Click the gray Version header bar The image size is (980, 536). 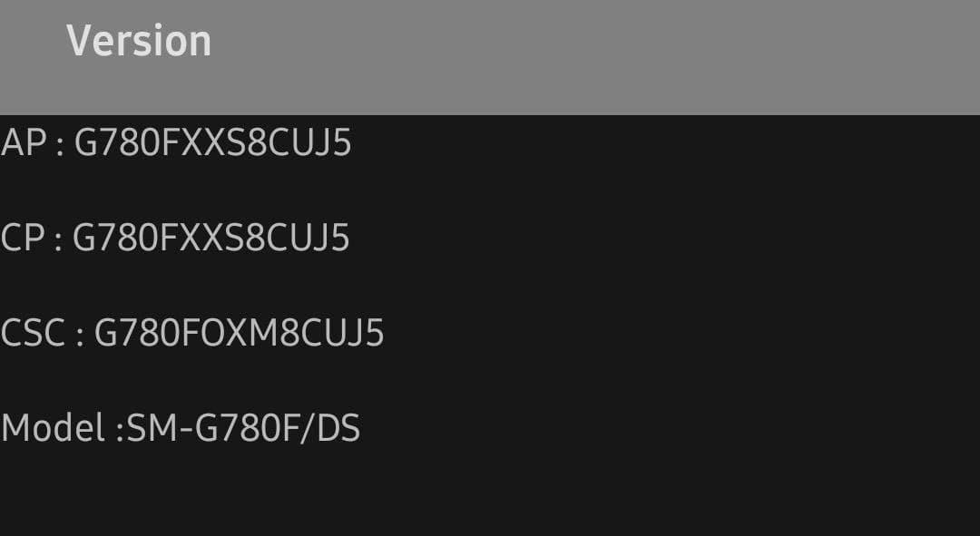click(490, 57)
